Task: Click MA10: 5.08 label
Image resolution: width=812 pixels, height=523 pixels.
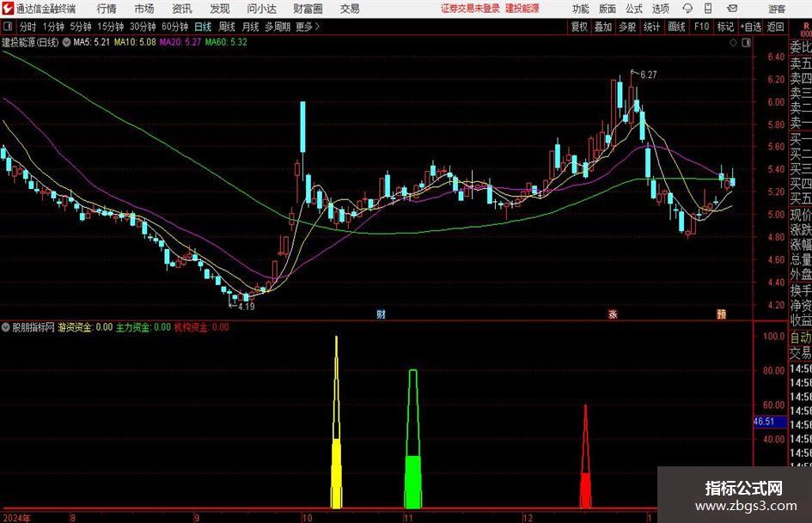Action: [135, 42]
